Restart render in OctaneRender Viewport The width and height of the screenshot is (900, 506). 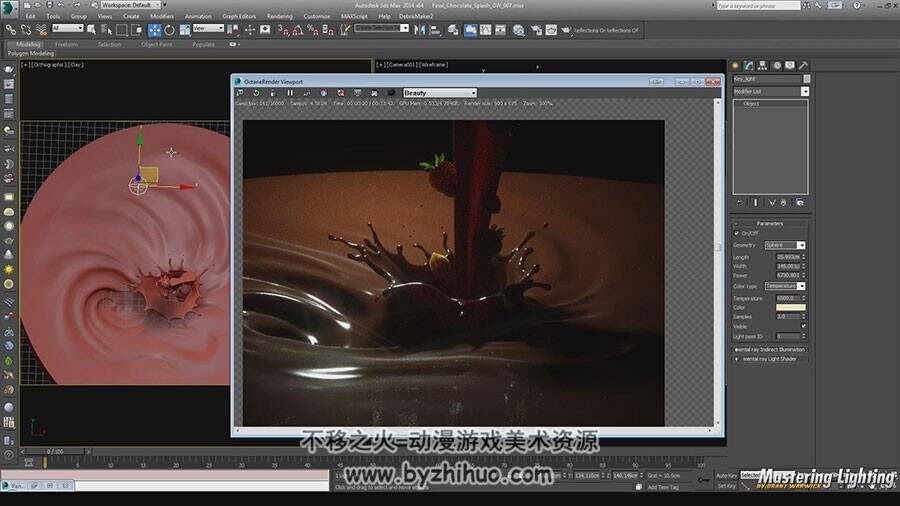point(256,93)
